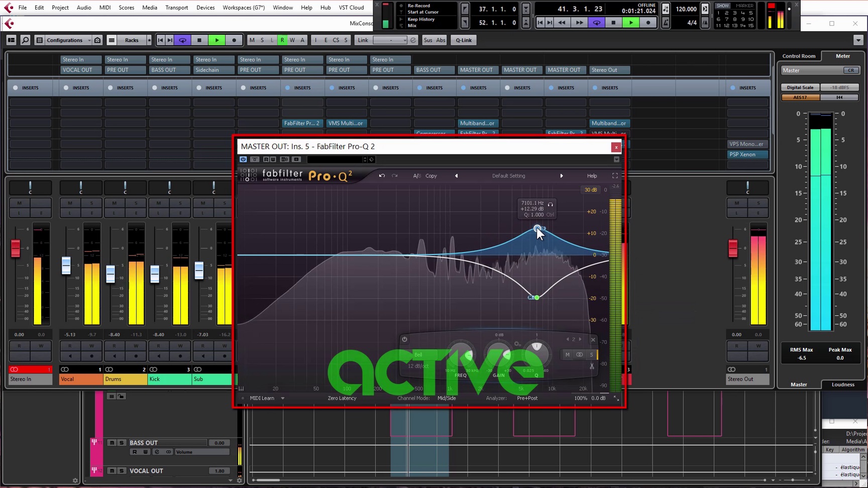Click MixConsole transport Play button
The image size is (868, 488).
[217, 40]
